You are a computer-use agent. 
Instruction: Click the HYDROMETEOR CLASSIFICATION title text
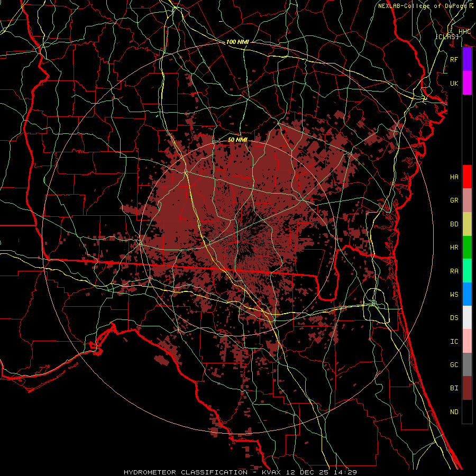[186, 472]
